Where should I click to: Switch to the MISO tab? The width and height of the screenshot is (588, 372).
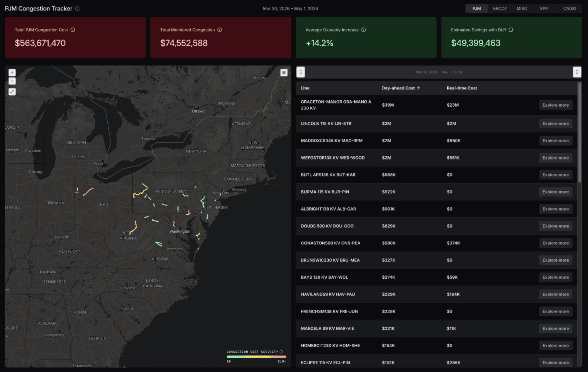pos(522,8)
